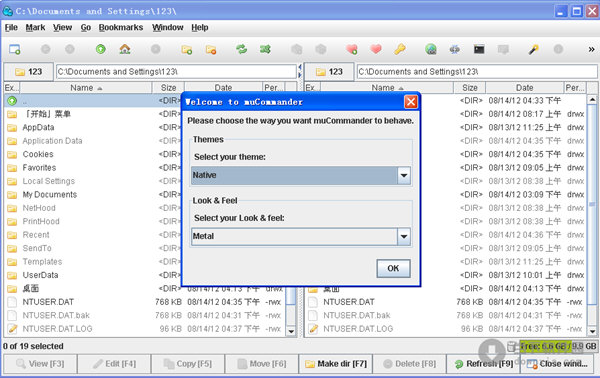
Task: Click the View [F3] button
Action: click(40, 364)
